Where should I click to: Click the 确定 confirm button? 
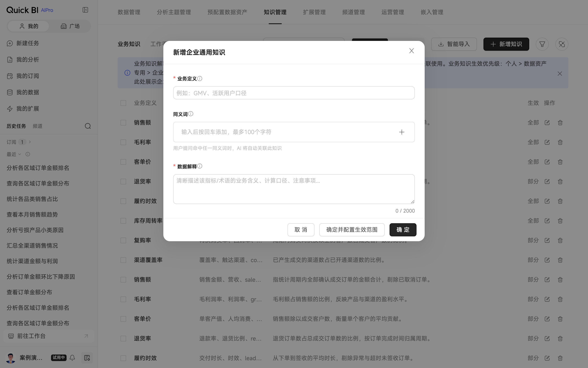click(x=403, y=230)
